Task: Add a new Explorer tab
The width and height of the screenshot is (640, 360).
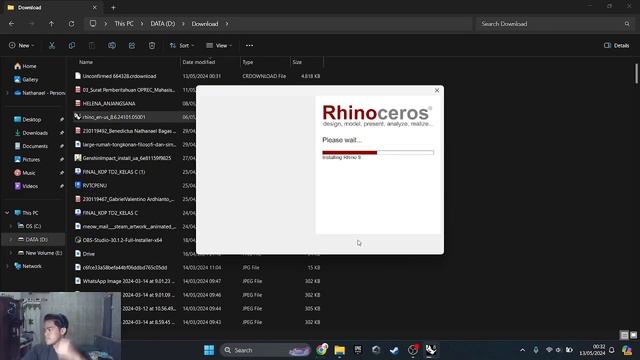Action: click(x=113, y=7)
